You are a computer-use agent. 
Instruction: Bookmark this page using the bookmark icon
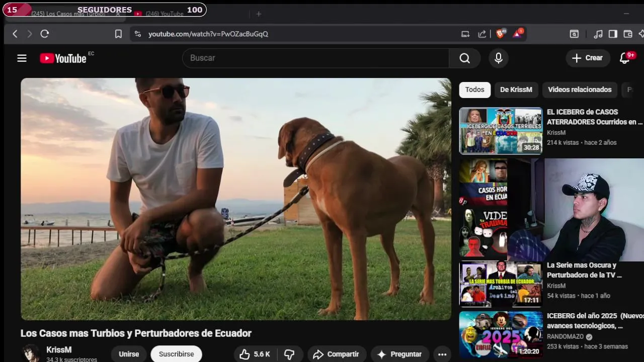(x=118, y=34)
